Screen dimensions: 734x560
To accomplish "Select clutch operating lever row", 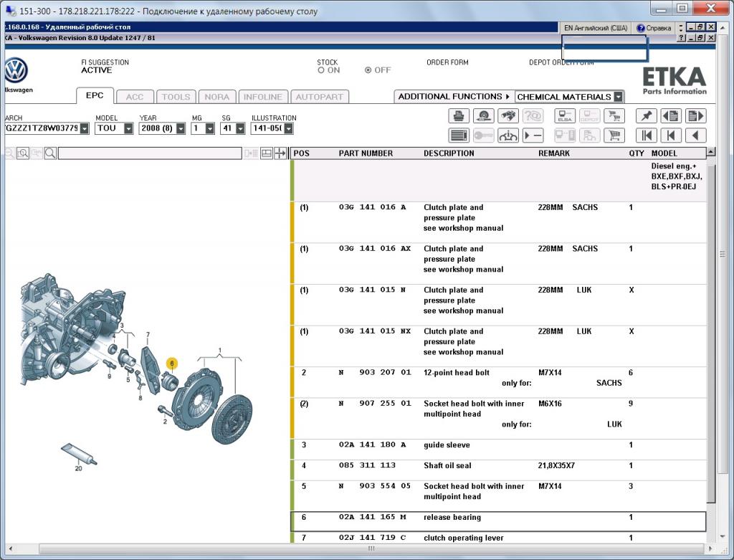I will pos(498,538).
